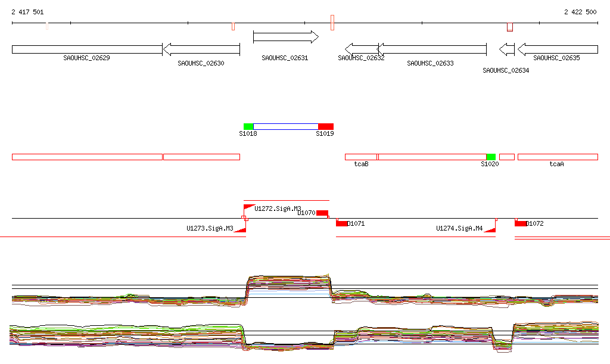Screen dimensions: 610x364
Task: Click the tall red marker on the coordinate ruler
Action: (332, 23)
